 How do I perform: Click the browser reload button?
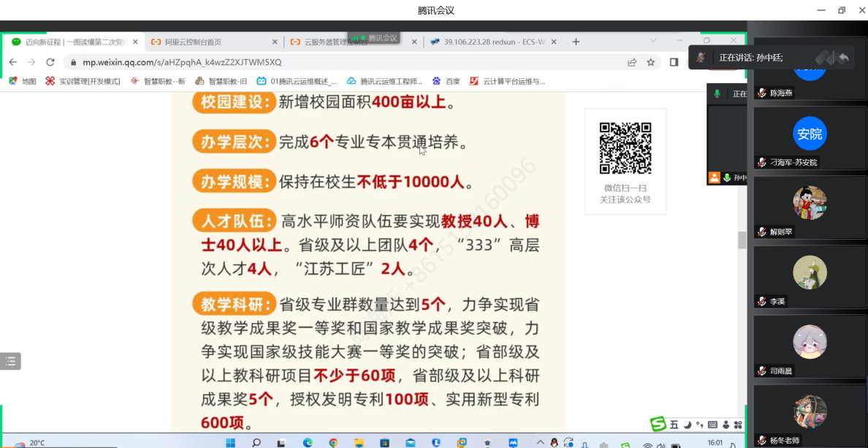51,62
